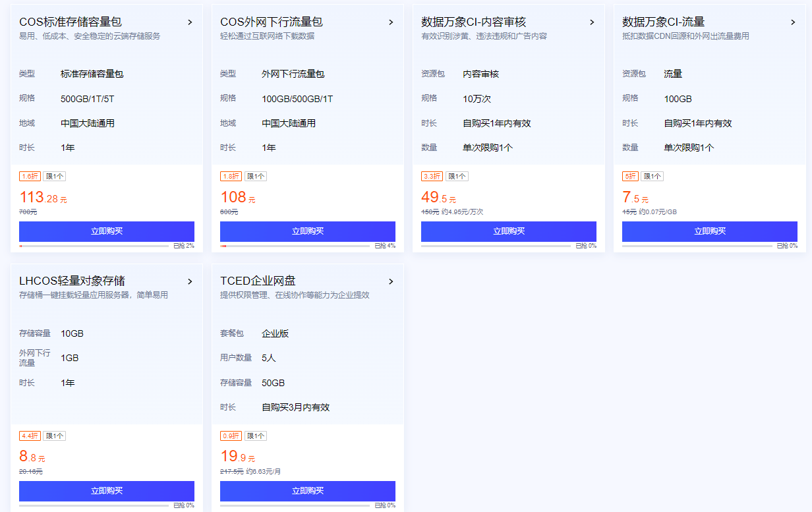Select the 1GB 外网下行流量 value
The image size is (812, 512).
point(69,358)
